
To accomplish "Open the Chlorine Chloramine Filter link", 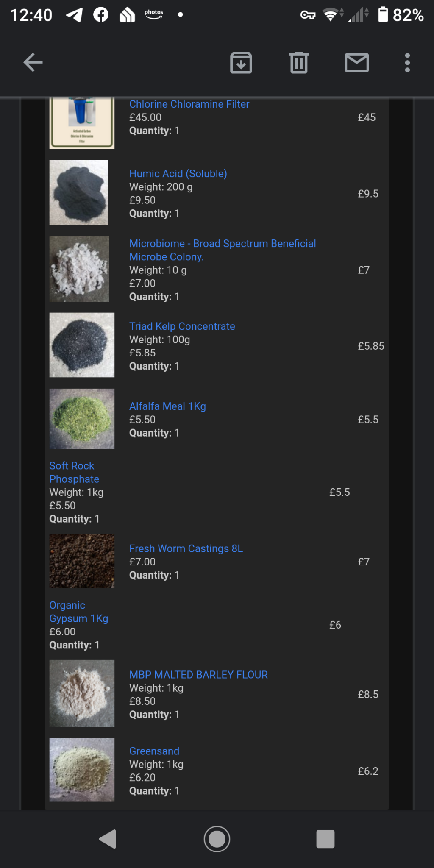I will click(x=189, y=104).
